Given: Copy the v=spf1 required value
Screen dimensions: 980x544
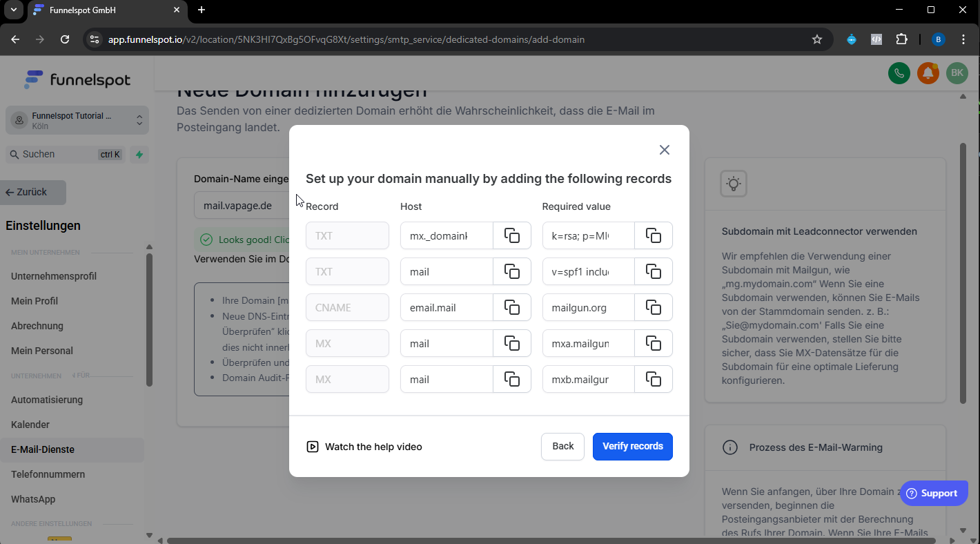Looking at the screenshot, I should [x=653, y=271].
